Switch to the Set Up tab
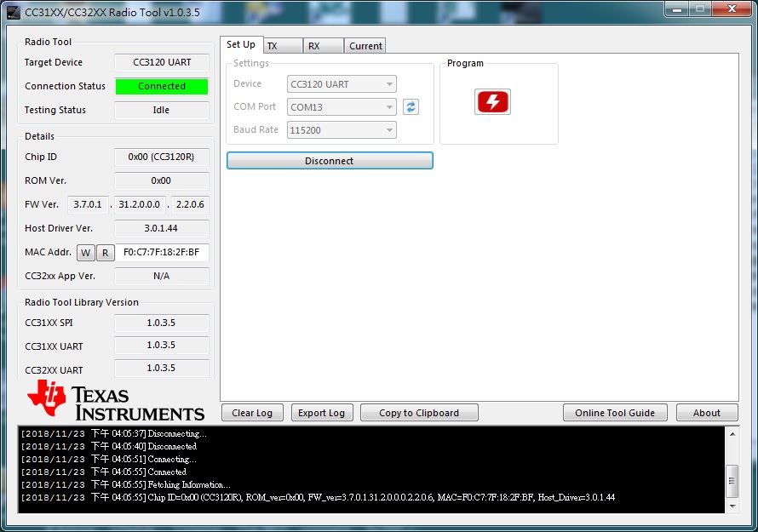The height and width of the screenshot is (532, 758). [x=241, y=44]
